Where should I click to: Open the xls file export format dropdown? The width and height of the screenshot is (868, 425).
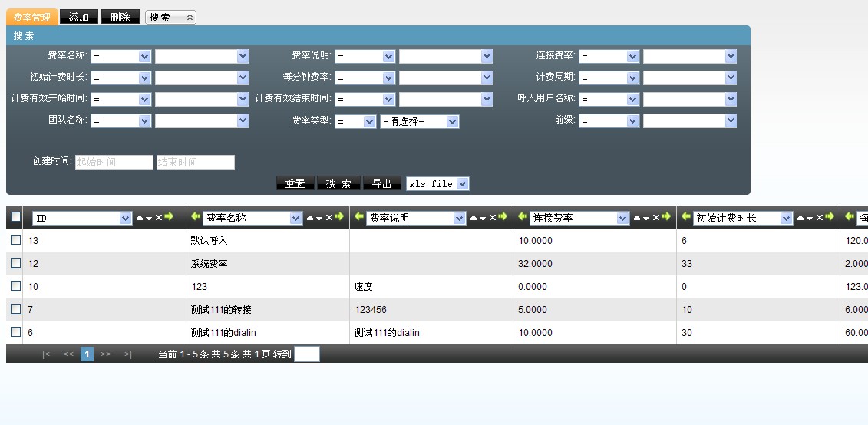point(437,184)
